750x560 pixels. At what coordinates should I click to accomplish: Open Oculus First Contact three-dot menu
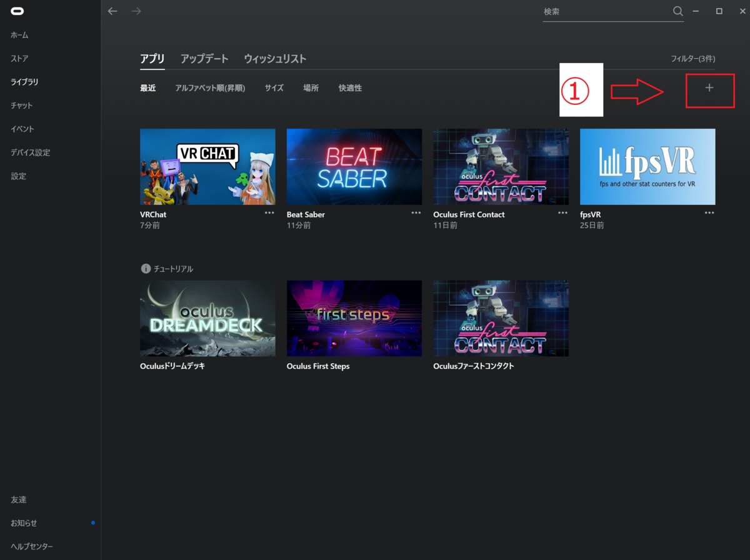point(562,212)
